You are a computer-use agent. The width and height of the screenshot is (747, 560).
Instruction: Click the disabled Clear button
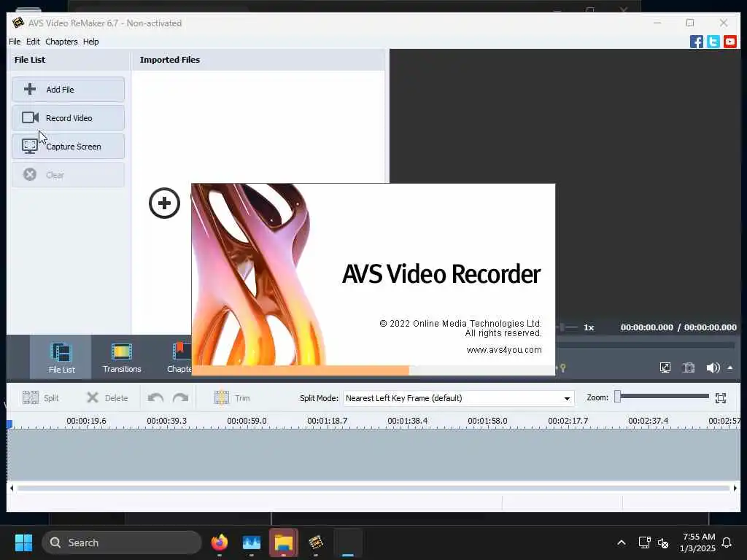tap(68, 175)
